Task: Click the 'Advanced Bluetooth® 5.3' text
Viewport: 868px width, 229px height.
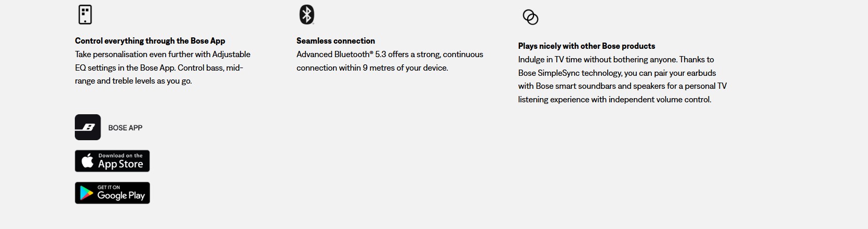Action: click(341, 55)
